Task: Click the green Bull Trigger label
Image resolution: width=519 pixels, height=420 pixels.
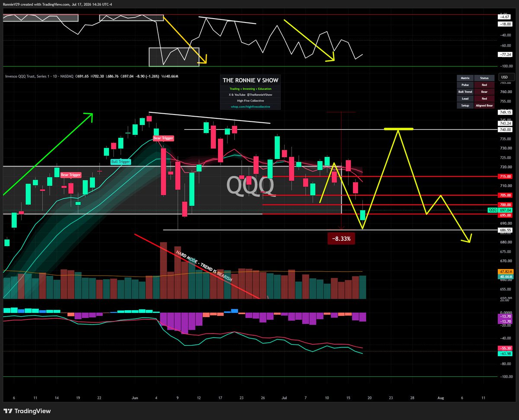Action: (121, 161)
